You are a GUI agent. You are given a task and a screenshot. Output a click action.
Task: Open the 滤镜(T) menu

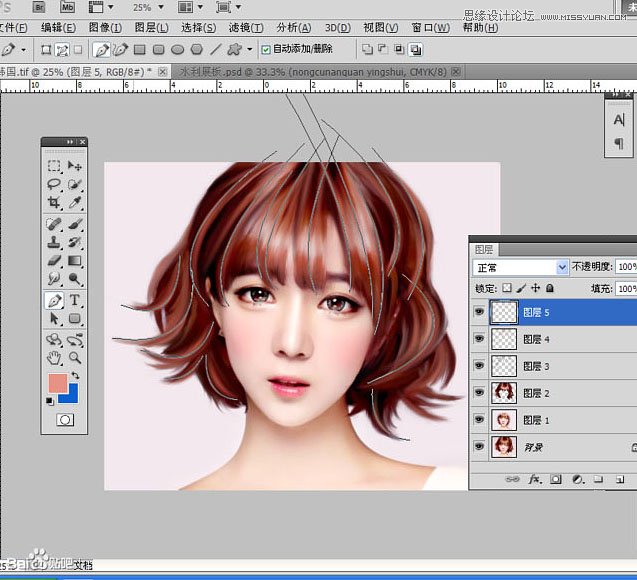(x=245, y=27)
